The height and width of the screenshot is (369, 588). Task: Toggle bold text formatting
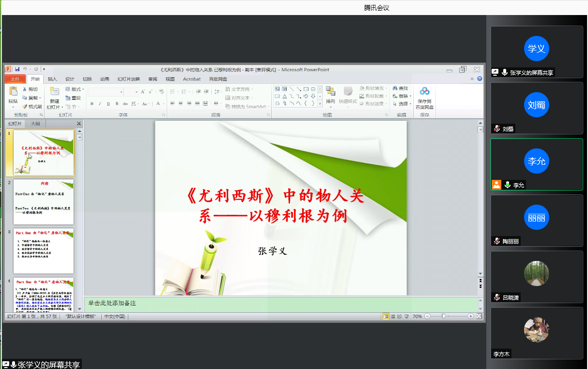point(92,104)
